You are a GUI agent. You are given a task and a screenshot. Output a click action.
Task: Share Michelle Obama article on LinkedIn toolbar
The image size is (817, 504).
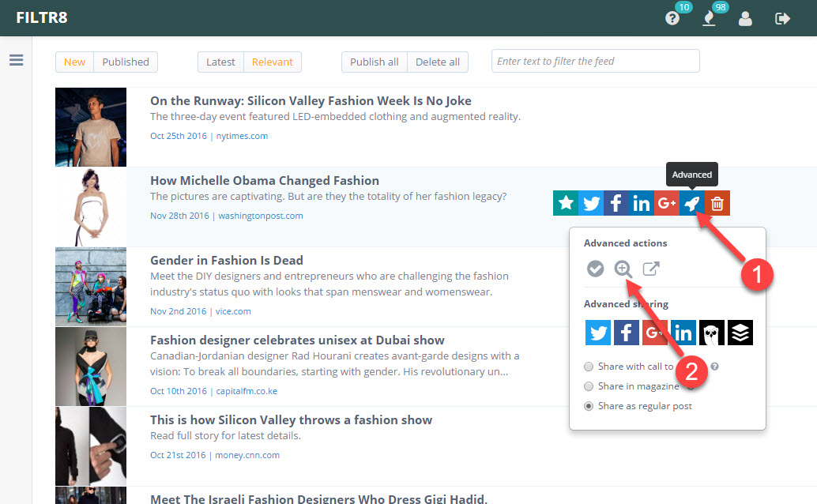pyautogui.click(x=641, y=203)
